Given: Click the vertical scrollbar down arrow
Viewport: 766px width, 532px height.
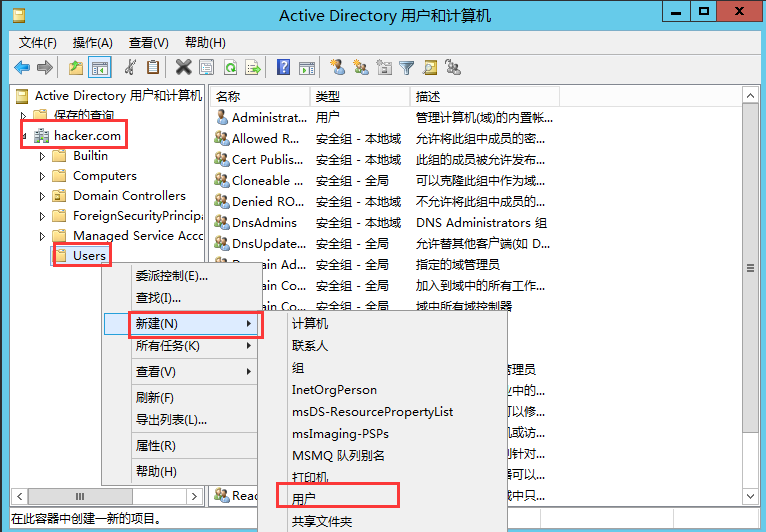Looking at the screenshot, I should pyautogui.click(x=750, y=496).
